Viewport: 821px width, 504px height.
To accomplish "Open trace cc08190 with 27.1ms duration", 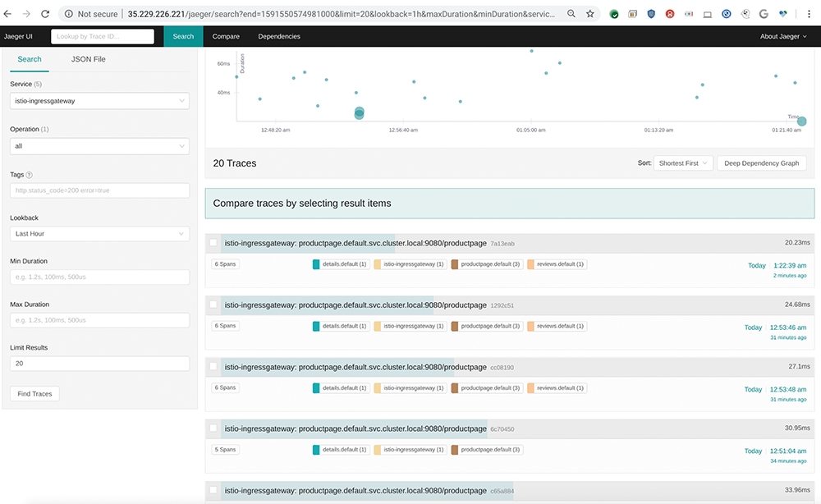I will [510, 367].
